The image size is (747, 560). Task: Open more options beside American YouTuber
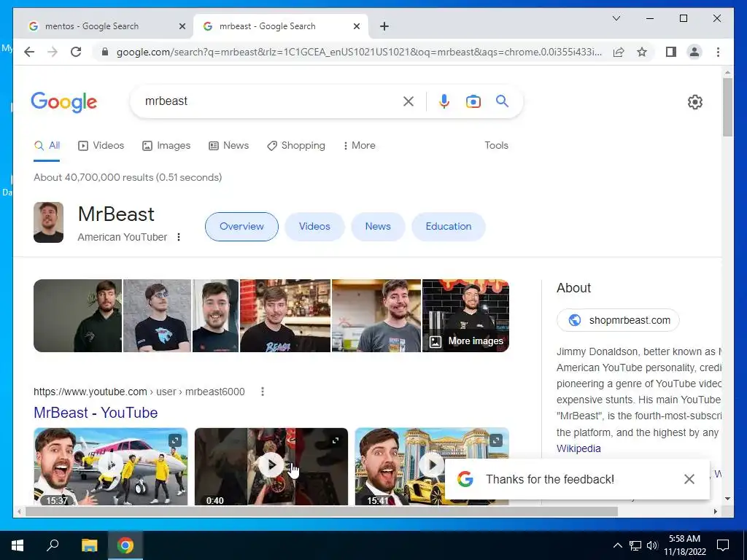click(179, 237)
